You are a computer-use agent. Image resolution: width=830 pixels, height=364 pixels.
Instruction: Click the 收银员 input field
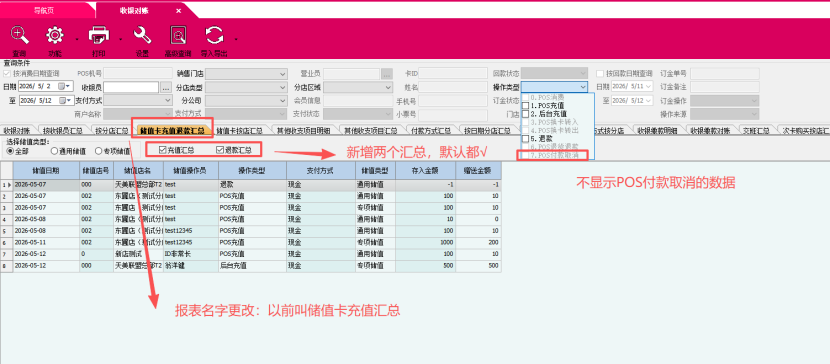pyautogui.click(x=131, y=87)
